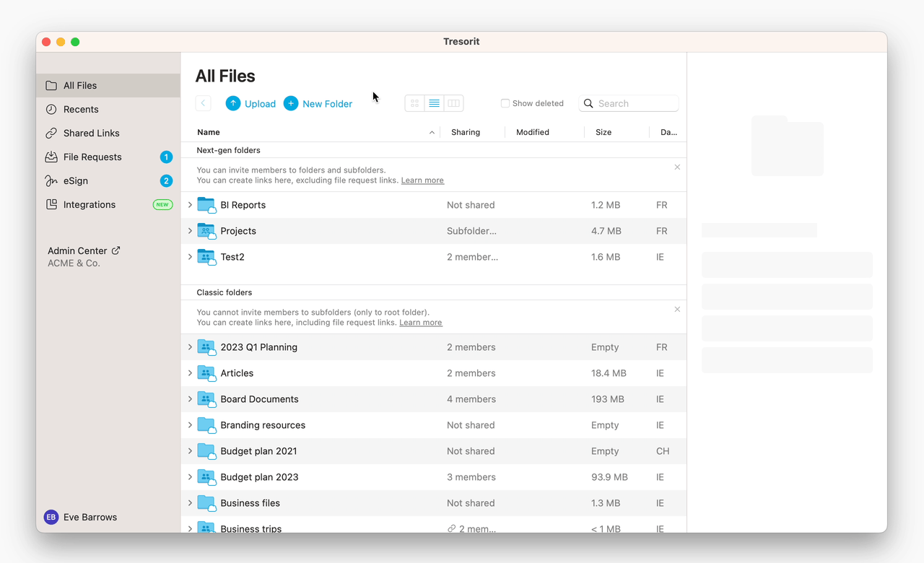Open the Admin Center link
The width and height of the screenshot is (924, 563).
84,250
